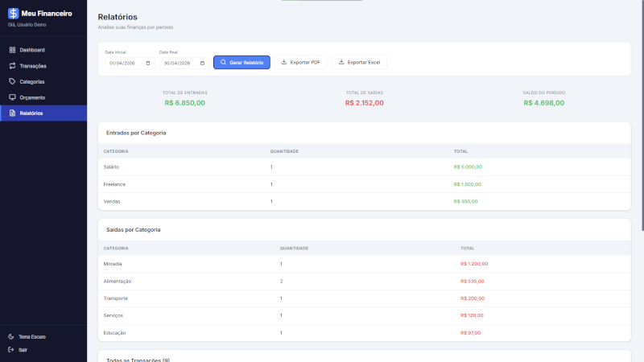The height and width of the screenshot is (362, 644).
Task: Click the Relatórios document icon
Action: 12,113
